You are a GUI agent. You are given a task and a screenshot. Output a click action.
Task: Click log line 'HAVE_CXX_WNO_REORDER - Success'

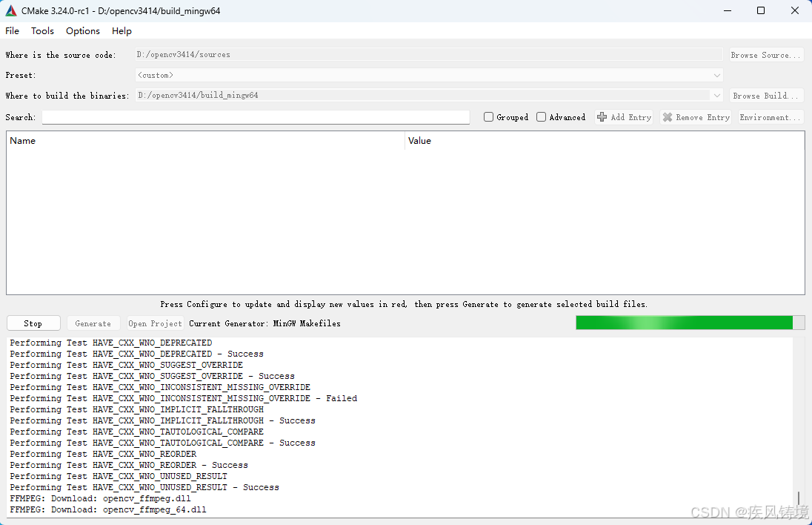[128, 465]
